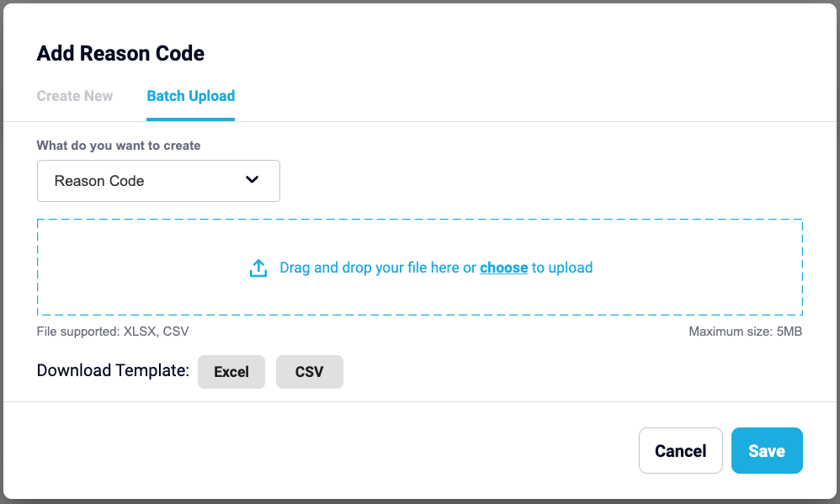Click the File supported: XLSX, CSV note
This screenshot has height=504, width=840.
click(x=113, y=332)
